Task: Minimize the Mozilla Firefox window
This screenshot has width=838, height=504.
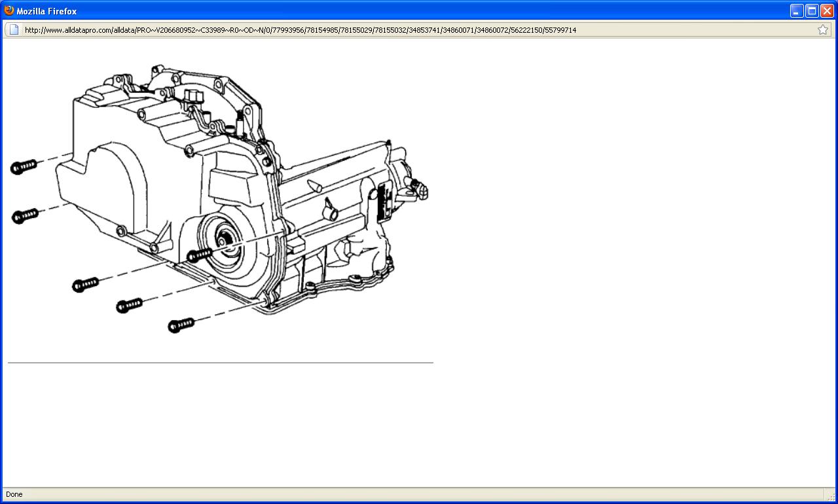Action: 797,11
